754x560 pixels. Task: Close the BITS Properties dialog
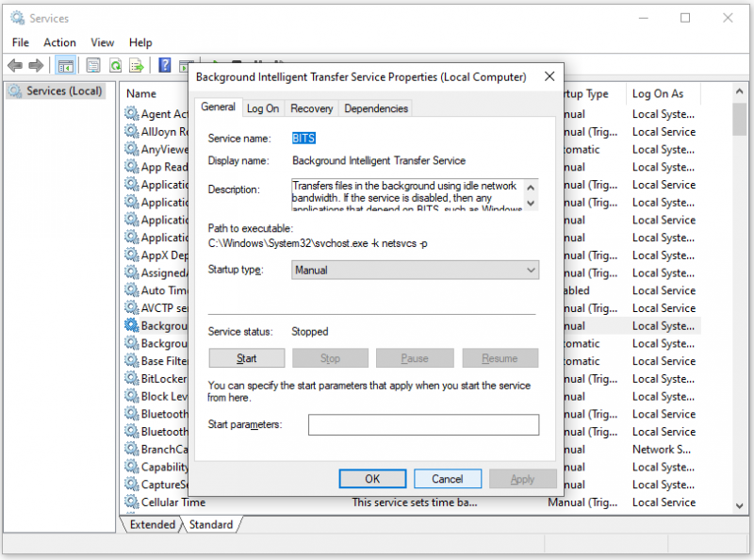549,76
